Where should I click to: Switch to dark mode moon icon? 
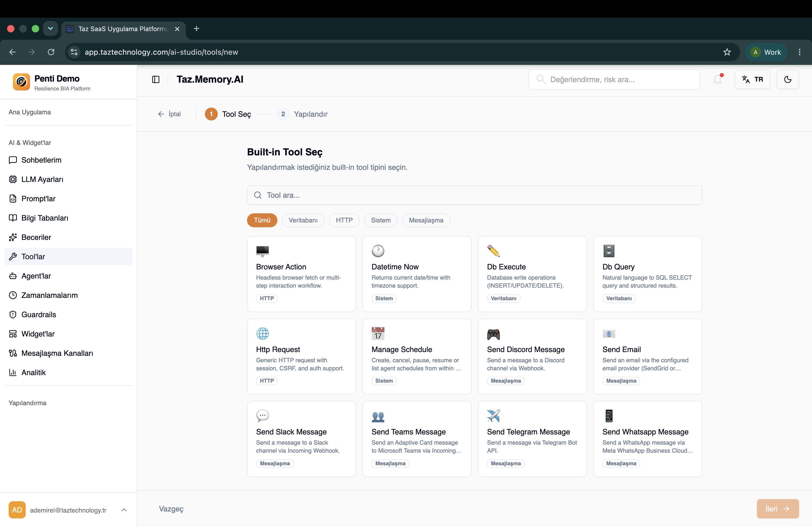(788, 79)
